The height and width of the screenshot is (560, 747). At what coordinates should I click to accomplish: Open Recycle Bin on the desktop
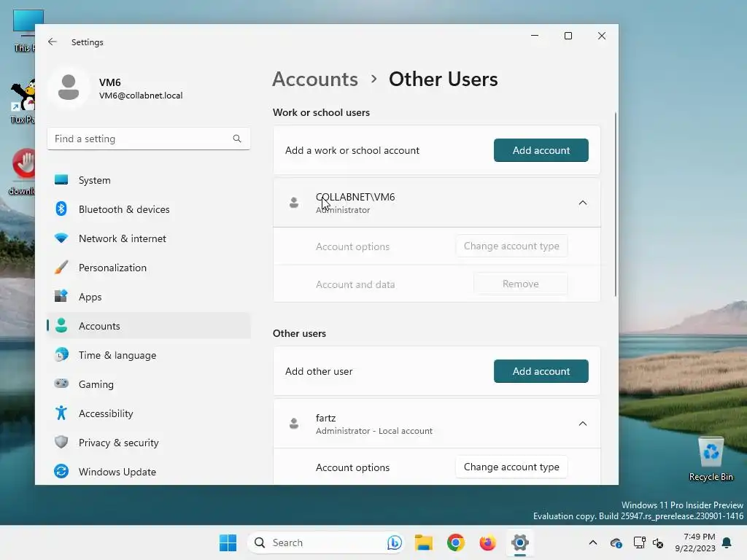(711, 459)
